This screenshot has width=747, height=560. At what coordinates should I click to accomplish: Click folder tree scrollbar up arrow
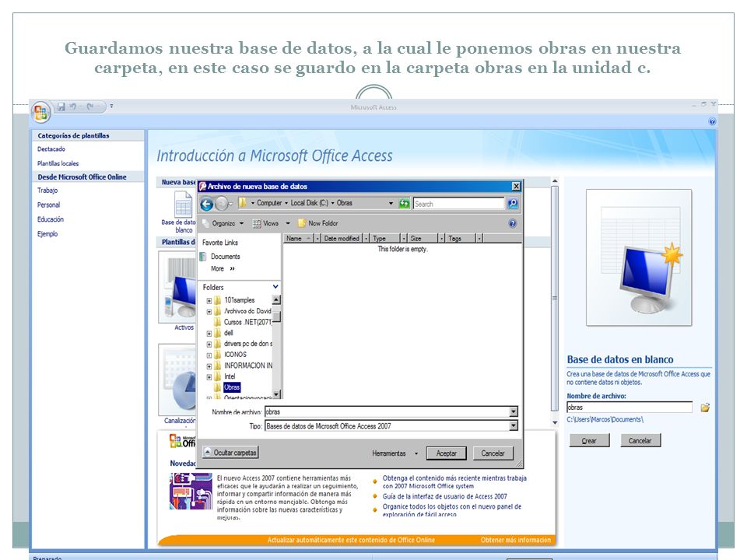tap(276, 300)
